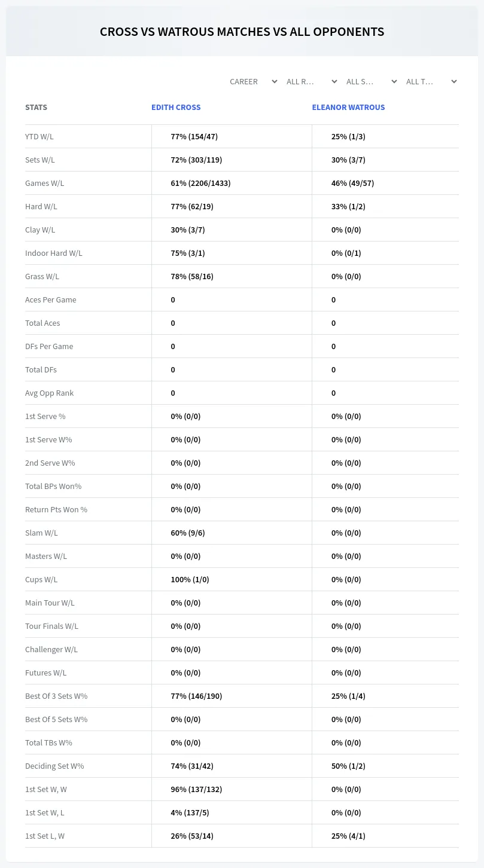This screenshot has width=484, height=868.
Task: Open Eleanor Watrous player link
Action: pos(348,108)
